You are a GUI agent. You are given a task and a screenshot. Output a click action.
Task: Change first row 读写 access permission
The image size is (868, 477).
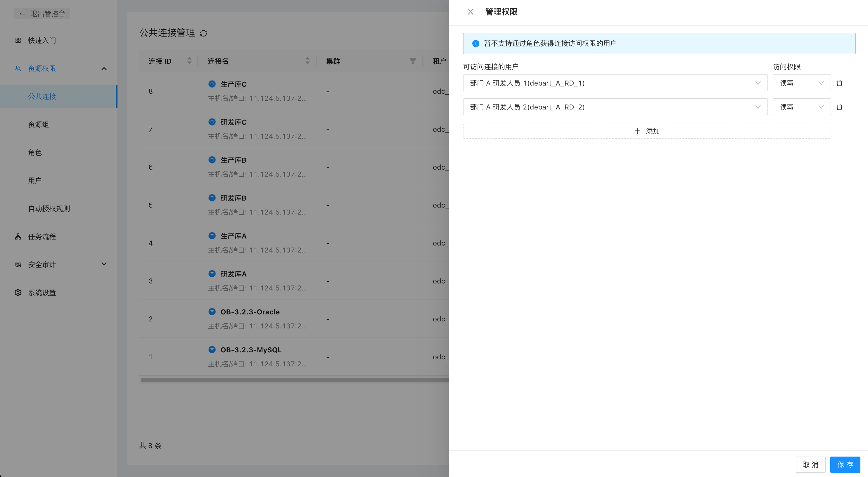pyautogui.click(x=801, y=83)
